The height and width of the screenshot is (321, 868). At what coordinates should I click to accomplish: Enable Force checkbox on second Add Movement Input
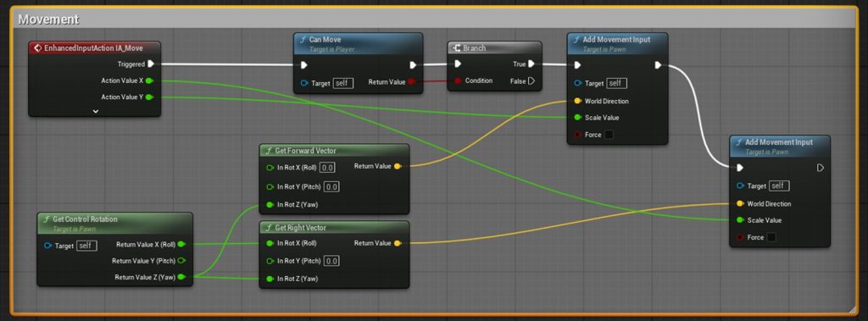(771, 237)
